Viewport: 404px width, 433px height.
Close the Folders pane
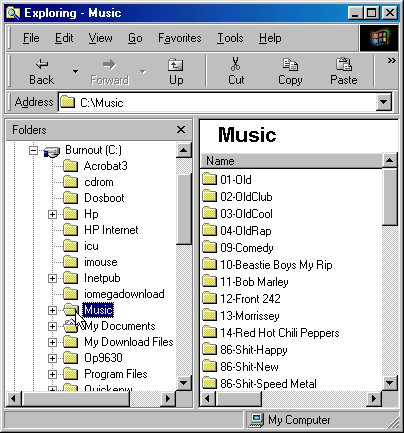tap(181, 129)
